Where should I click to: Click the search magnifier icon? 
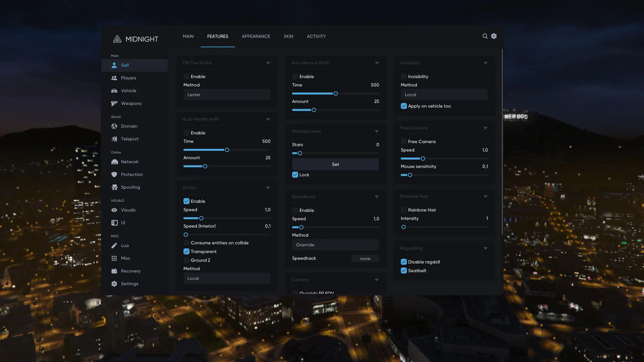(x=485, y=36)
